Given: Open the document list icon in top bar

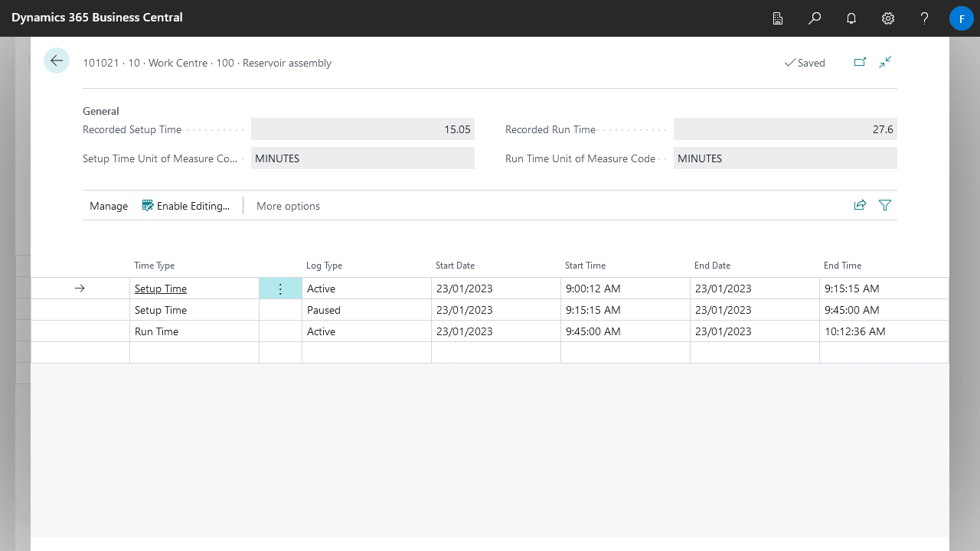Looking at the screenshot, I should pyautogui.click(x=778, y=18).
